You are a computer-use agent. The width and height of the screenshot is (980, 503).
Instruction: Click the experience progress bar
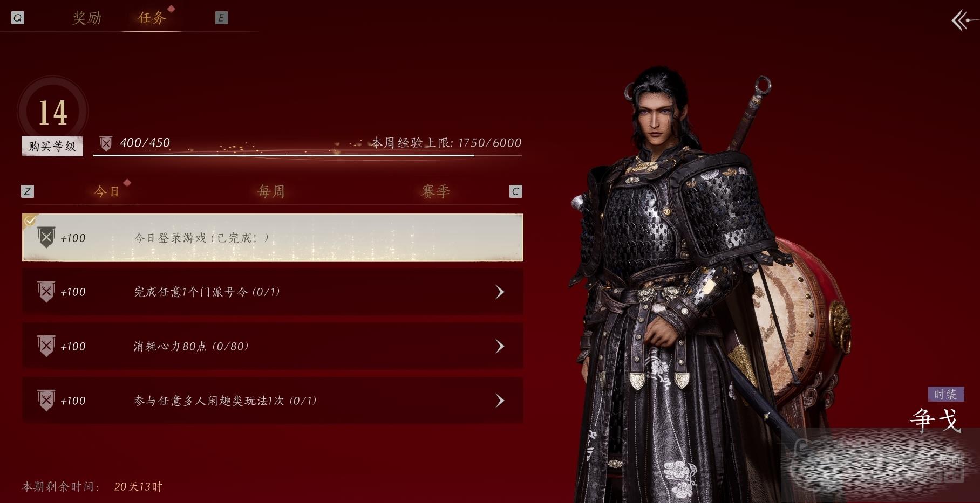[x=307, y=155]
